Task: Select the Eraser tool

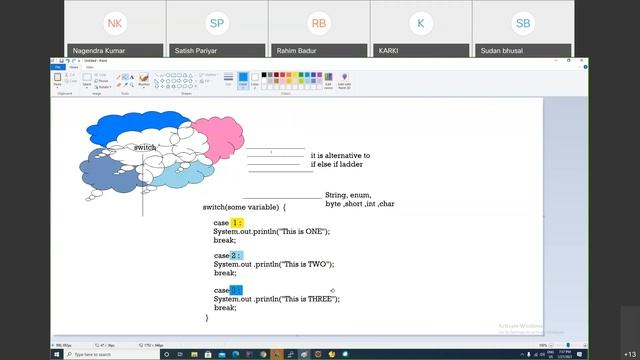Action: click(118, 84)
